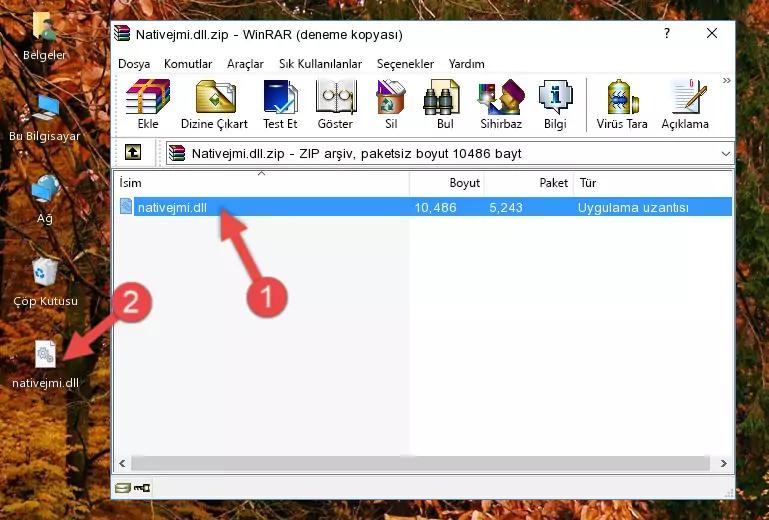
Task: Click the Sil (delete) toolbar icon
Action: pyautogui.click(x=391, y=104)
